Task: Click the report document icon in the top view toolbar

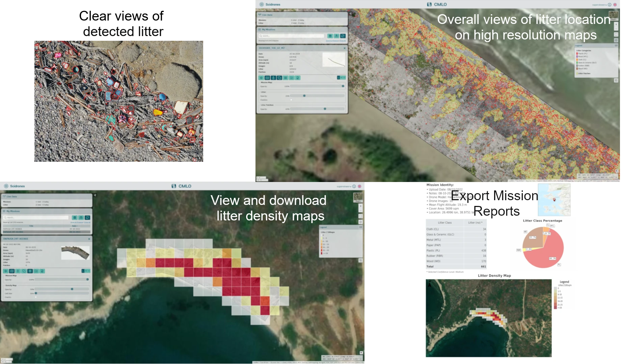Action: (298, 78)
